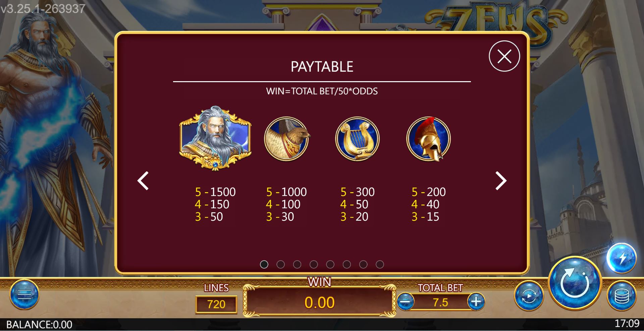Select the second paytable page dot
This screenshot has width=644, height=331.
click(x=281, y=265)
